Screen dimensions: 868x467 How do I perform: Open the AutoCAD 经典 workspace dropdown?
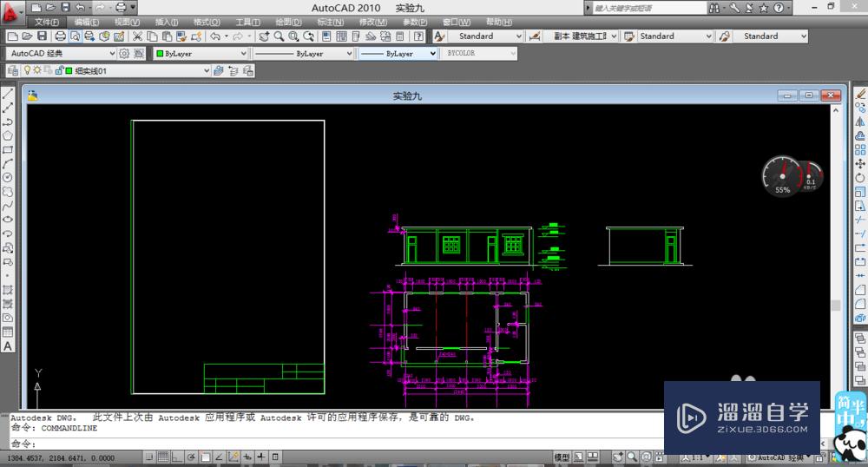(x=62, y=54)
